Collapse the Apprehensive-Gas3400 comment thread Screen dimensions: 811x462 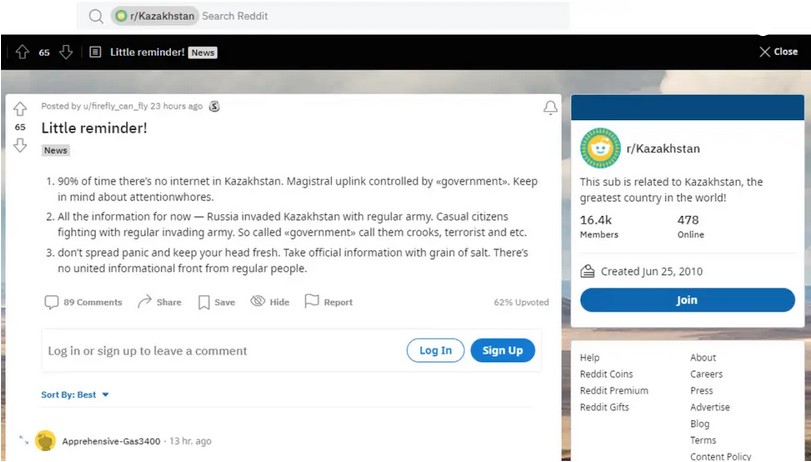point(23,440)
